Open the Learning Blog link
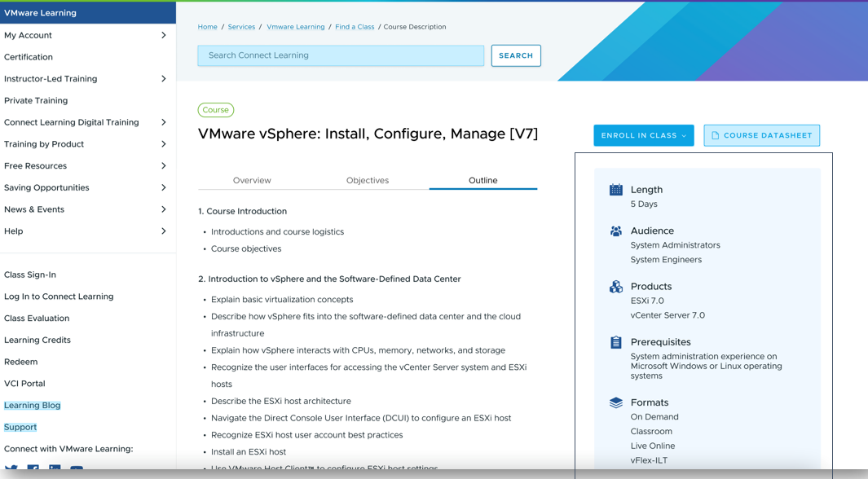This screenshot has width=868, height=479. pyautogui.click(x=32, y=406)
